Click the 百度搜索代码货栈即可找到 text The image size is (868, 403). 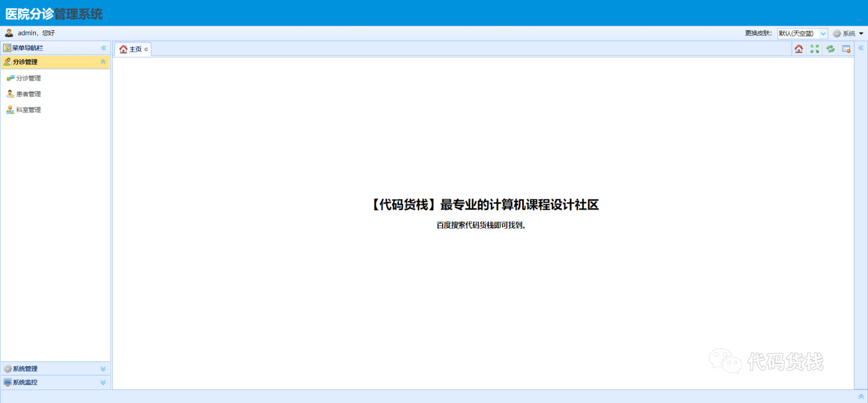pos(482,225)
